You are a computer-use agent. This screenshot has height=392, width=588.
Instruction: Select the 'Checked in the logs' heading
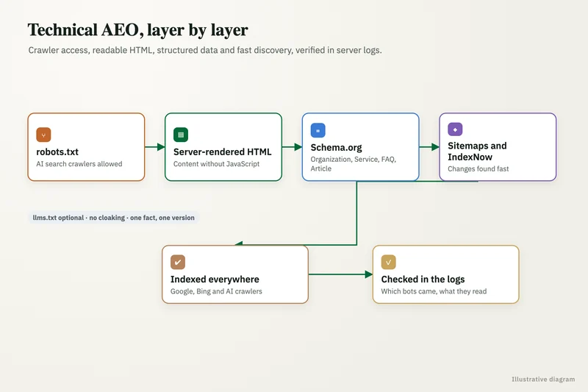[x=423, y=279]
